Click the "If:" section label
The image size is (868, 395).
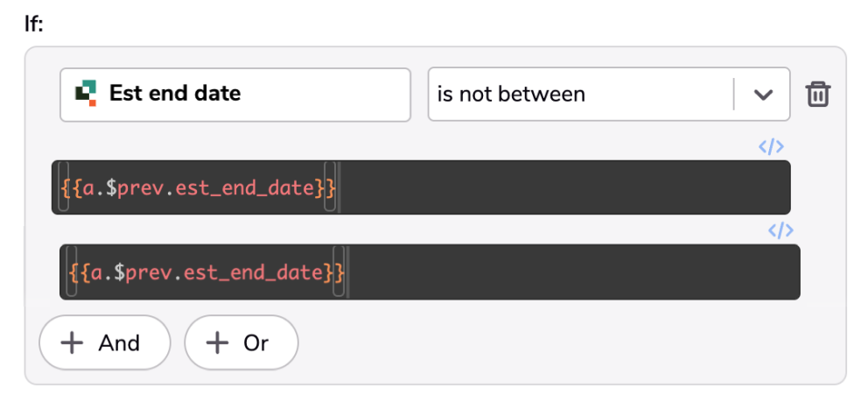(x=34, y=24)
